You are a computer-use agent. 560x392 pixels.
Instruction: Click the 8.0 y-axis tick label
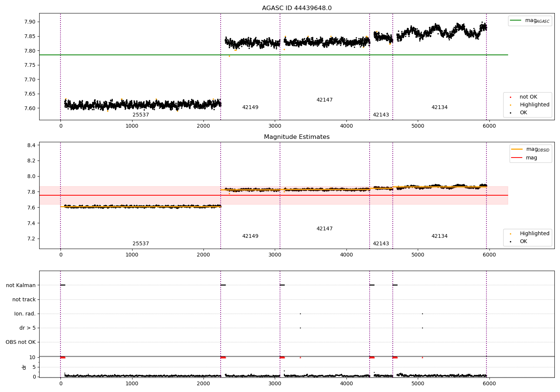pyautogui.click(x=31, y=177)
